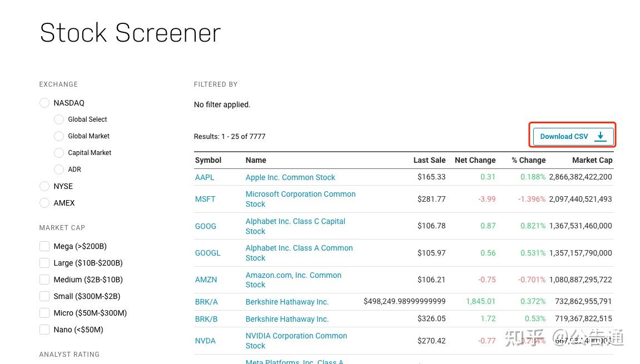
Task: Open Berkshire Hathaway Inc. link in BRK/B row
Action: (x=287, y=319)
